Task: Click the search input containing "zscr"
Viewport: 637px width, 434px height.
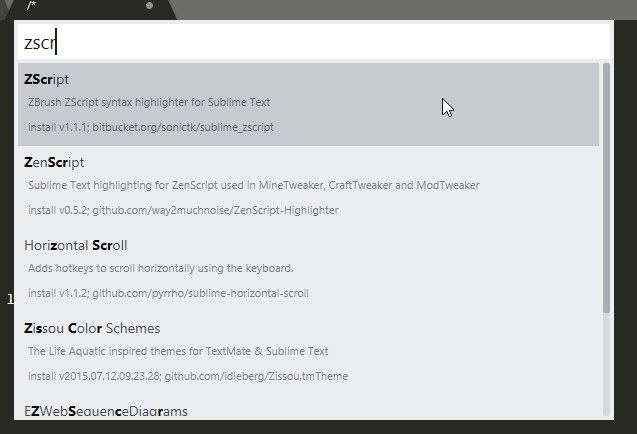Action: tap(314, 42)
